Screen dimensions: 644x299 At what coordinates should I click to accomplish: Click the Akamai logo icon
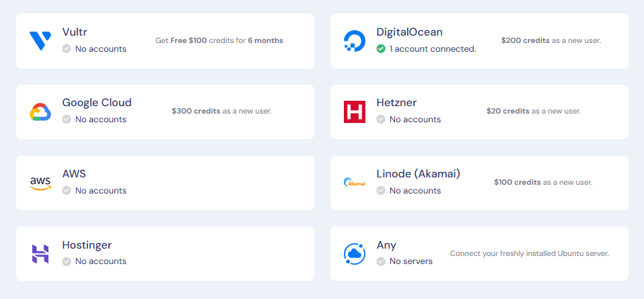coord(355,183)
